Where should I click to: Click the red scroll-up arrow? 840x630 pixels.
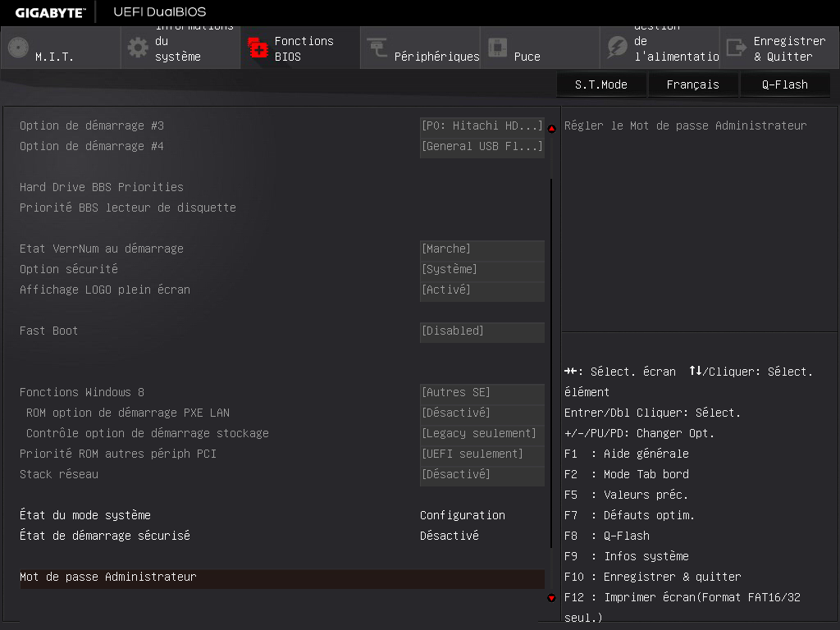pyautogui.click(x=552, y=129)
